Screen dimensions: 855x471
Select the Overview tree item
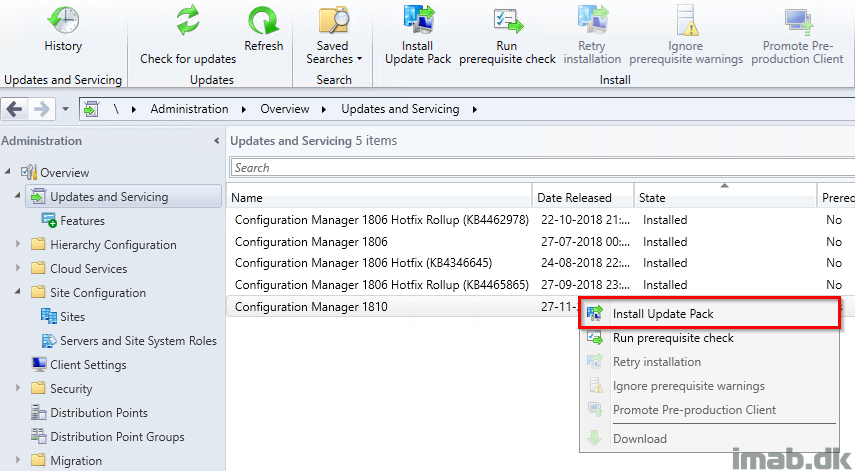coord(64,173)
